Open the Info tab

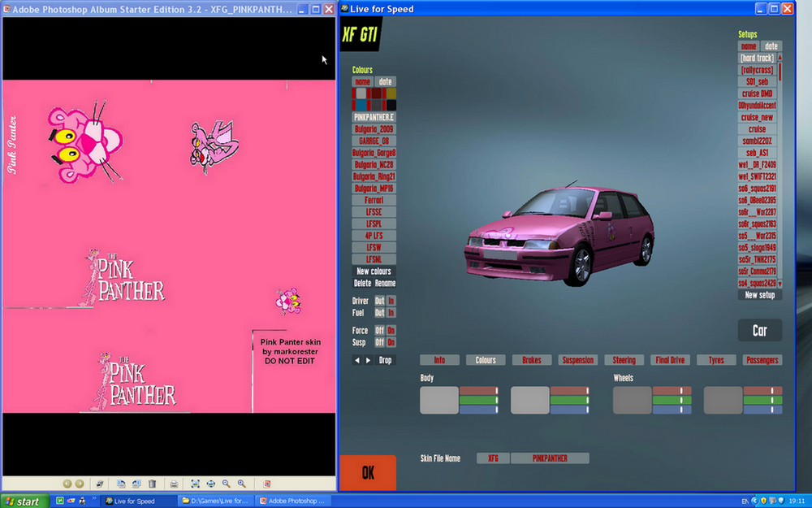click(439, 360)
